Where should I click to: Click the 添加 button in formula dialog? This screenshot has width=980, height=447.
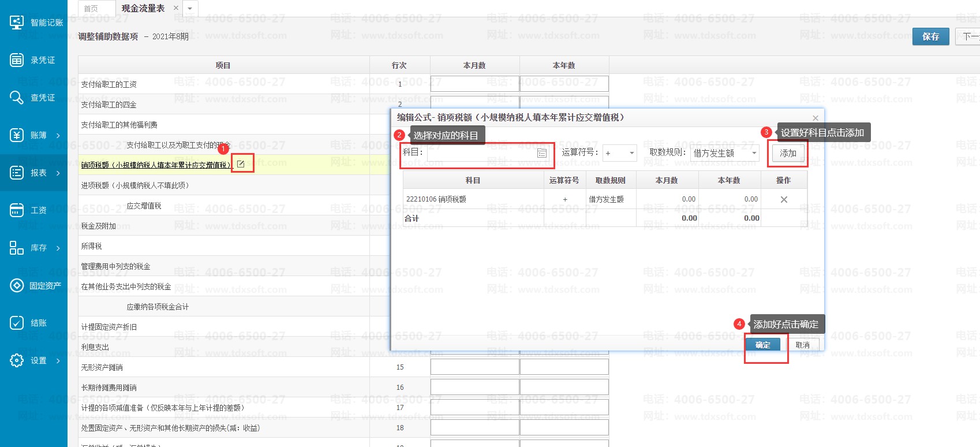(x=788, y=153)
